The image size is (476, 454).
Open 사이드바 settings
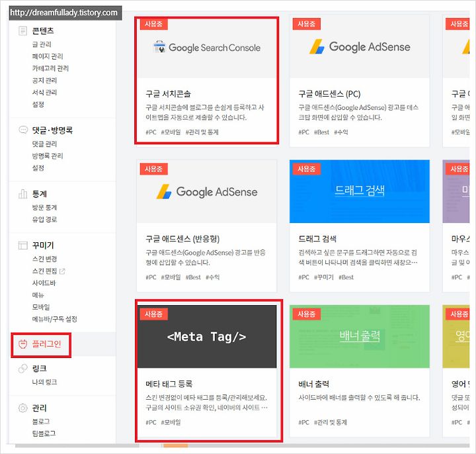[x=44, y=283]
